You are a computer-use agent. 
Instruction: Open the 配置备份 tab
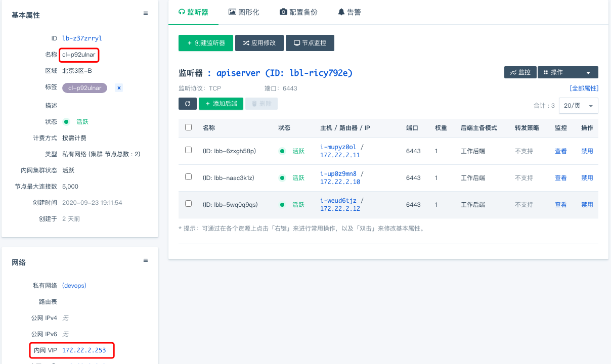tap(298, 12)
